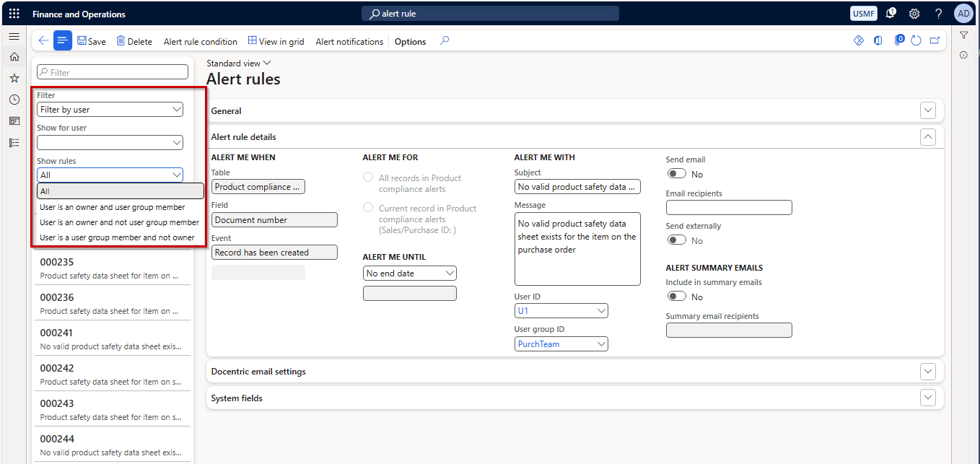
Task: Choose All in Show rules list
Action: 121,191
